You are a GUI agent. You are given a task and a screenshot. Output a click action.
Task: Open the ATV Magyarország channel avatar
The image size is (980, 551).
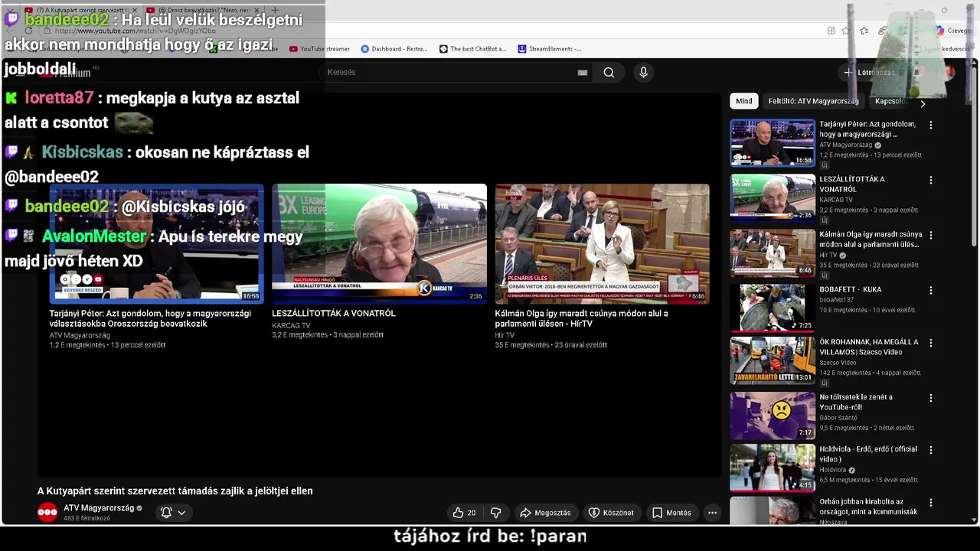coord(47,513)
